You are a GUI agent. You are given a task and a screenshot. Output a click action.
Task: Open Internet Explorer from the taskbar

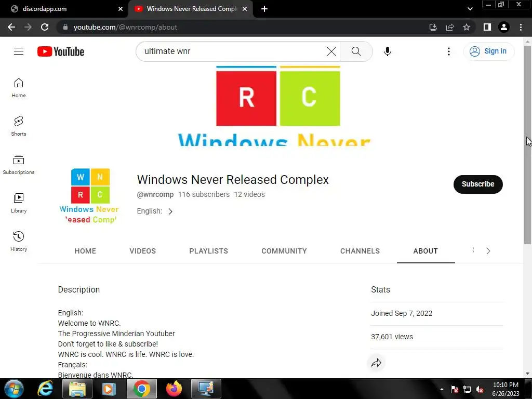[45, 389]
